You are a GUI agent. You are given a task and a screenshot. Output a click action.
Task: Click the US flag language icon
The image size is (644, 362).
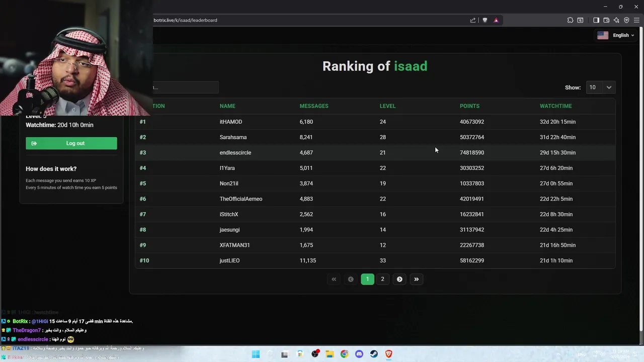pos(603,35)
